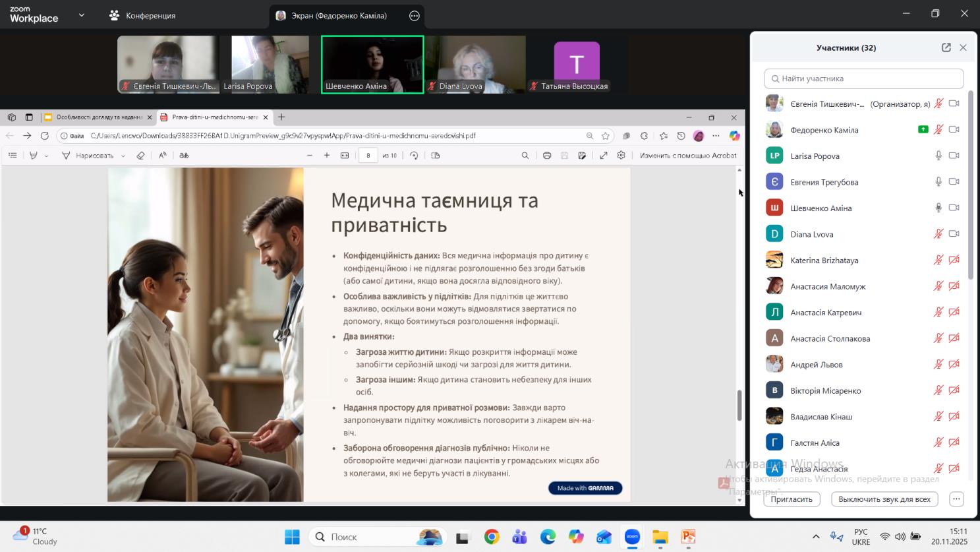Select the eraser tool in PDF toolbar
980x552 pixels.
tap(140, 156)
